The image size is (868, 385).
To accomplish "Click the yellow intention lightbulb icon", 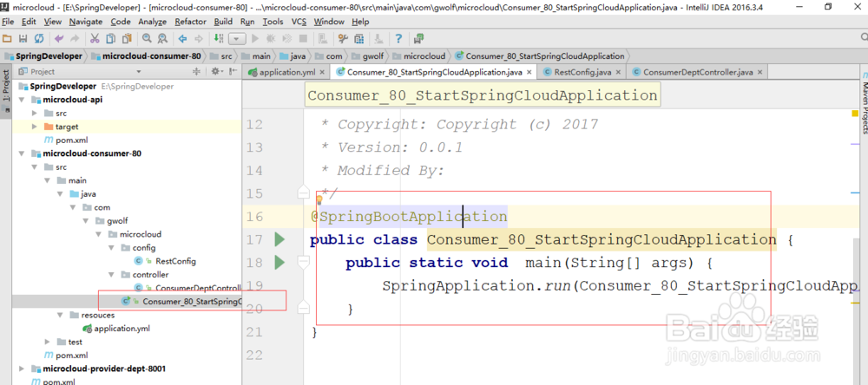I will click(319, 199).
